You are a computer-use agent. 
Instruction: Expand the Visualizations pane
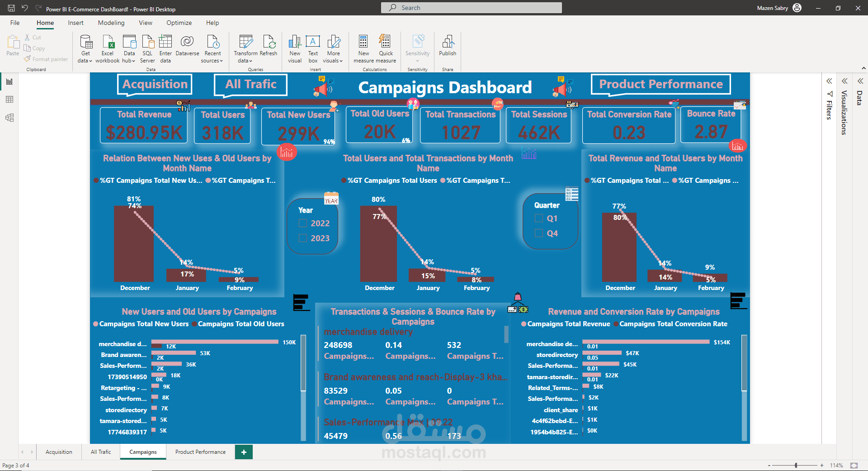[844, 81]
